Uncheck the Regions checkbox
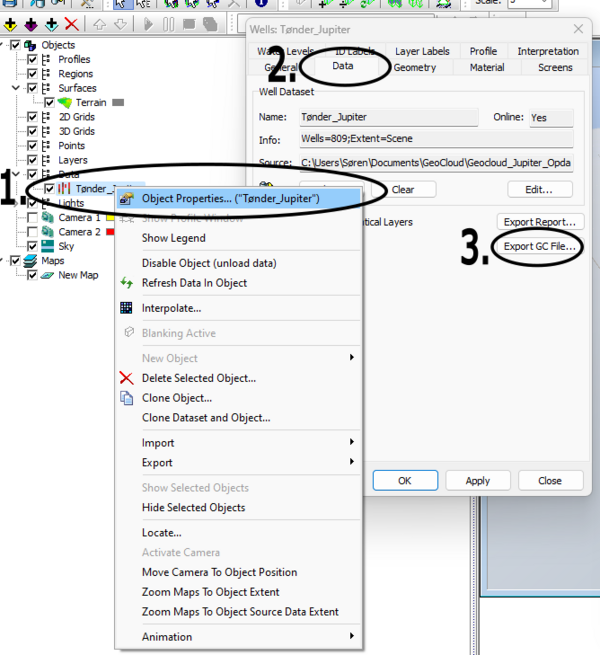The image size is (600, 655). point(32,74)
